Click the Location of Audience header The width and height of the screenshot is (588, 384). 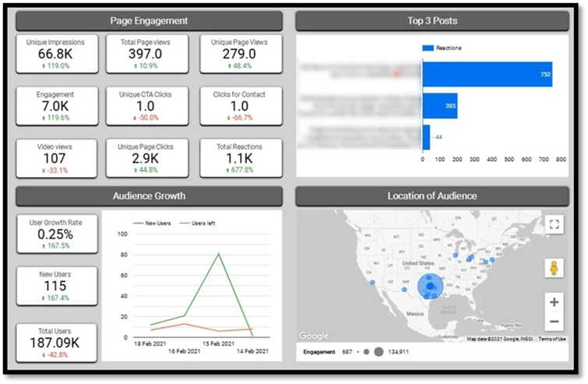pos(431,196)
